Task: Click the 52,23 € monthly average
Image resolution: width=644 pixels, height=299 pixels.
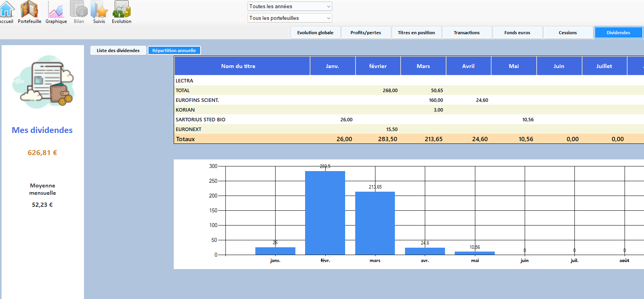Action: 42,205
